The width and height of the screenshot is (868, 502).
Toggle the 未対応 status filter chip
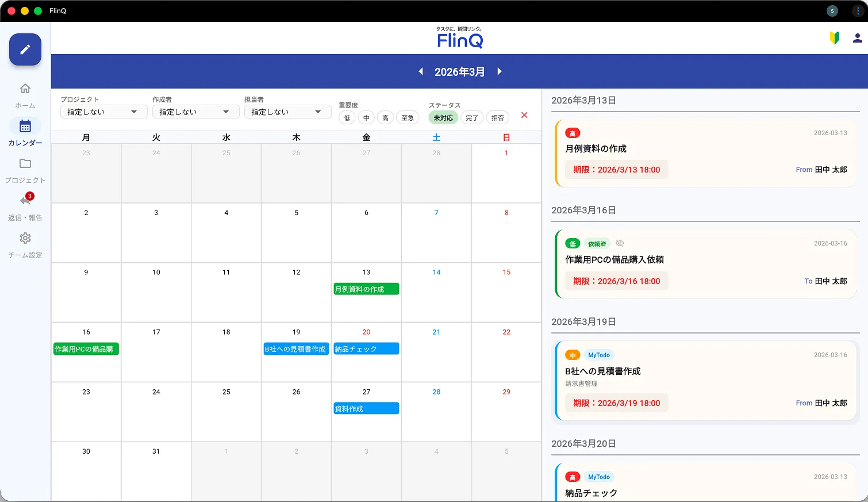(443, 117)
